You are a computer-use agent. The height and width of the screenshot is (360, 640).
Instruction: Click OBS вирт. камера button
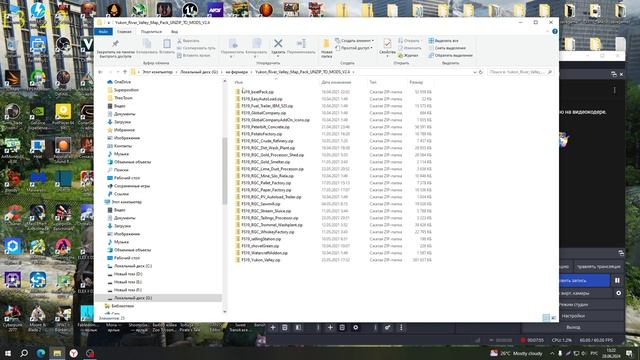[x=586, y=293]
